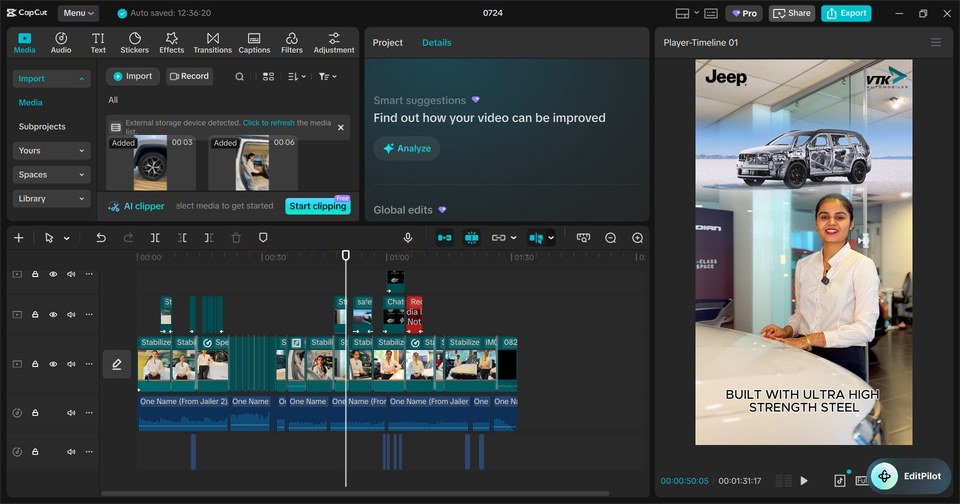The width and height of the screenshot is (960, 504).
Task: Click the Import media button
Action: (x=133, y=77)
